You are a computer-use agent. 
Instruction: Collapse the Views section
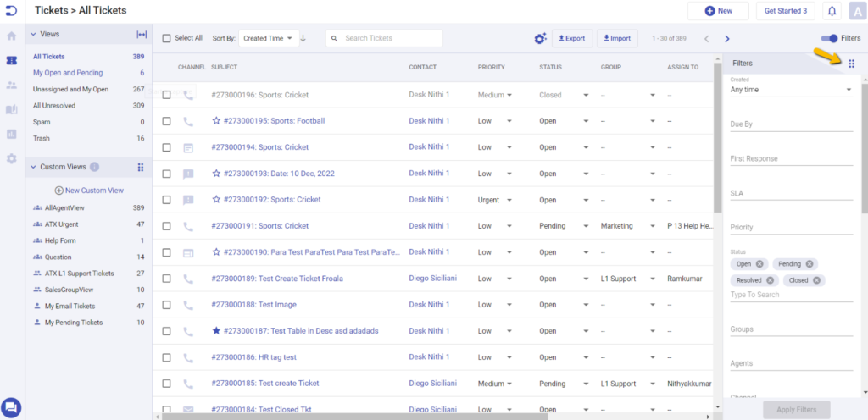pyautogui.click(x=33, y=34)
